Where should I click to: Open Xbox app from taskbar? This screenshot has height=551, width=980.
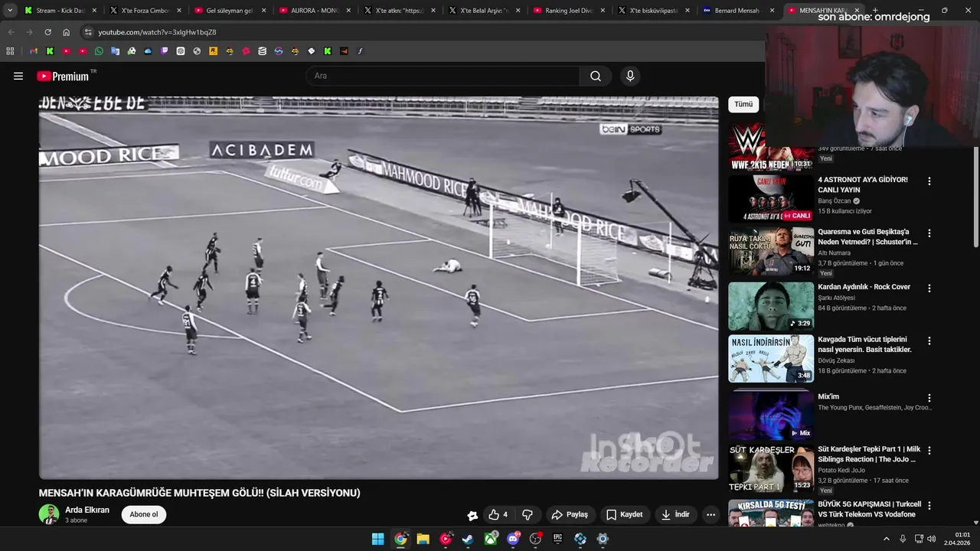[x=490, y=539]
